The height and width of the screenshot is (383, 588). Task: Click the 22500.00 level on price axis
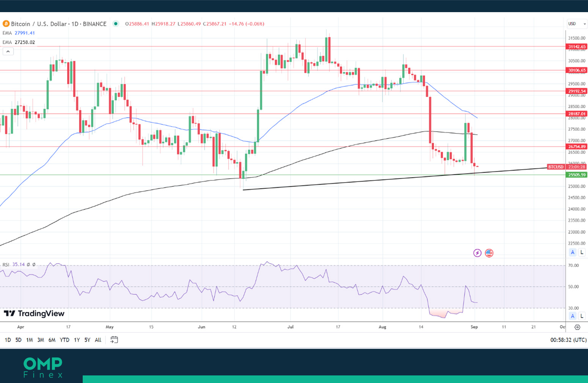577,243
